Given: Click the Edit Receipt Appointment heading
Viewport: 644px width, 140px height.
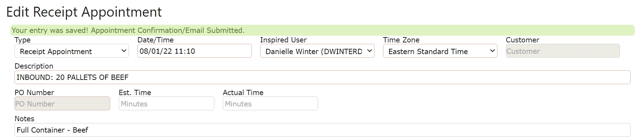Looking at the screenshot, I should [84, 12].
